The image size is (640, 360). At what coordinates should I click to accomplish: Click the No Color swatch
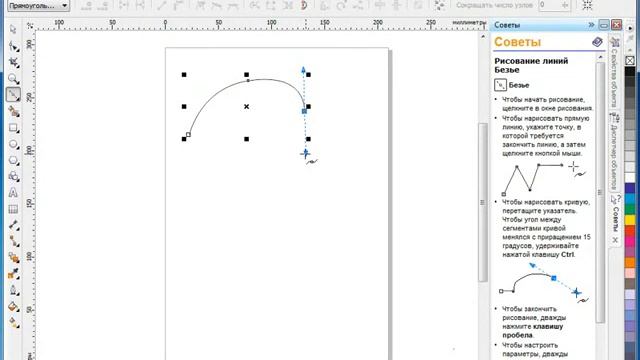coord(630,60)
